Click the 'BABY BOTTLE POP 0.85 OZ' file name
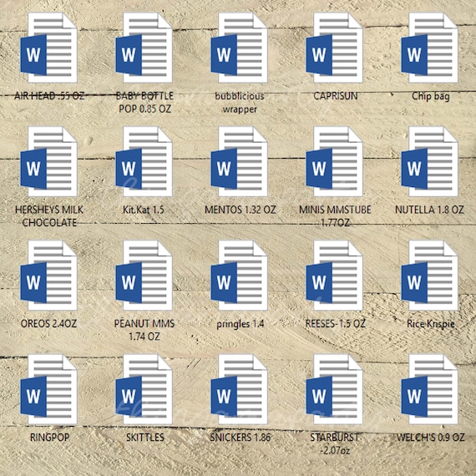This screenshot has height=476, width=476. point(144,103)
